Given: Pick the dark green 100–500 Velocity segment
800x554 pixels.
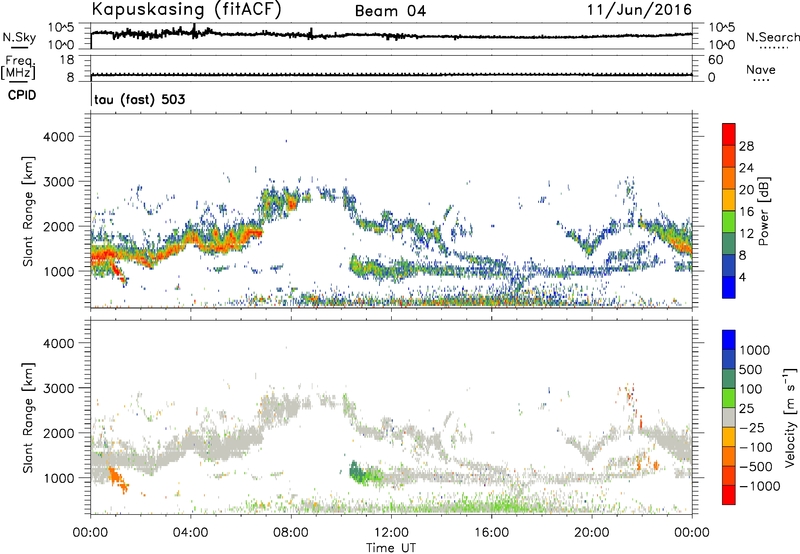Looking at the screenshot, I should [729, 379].
